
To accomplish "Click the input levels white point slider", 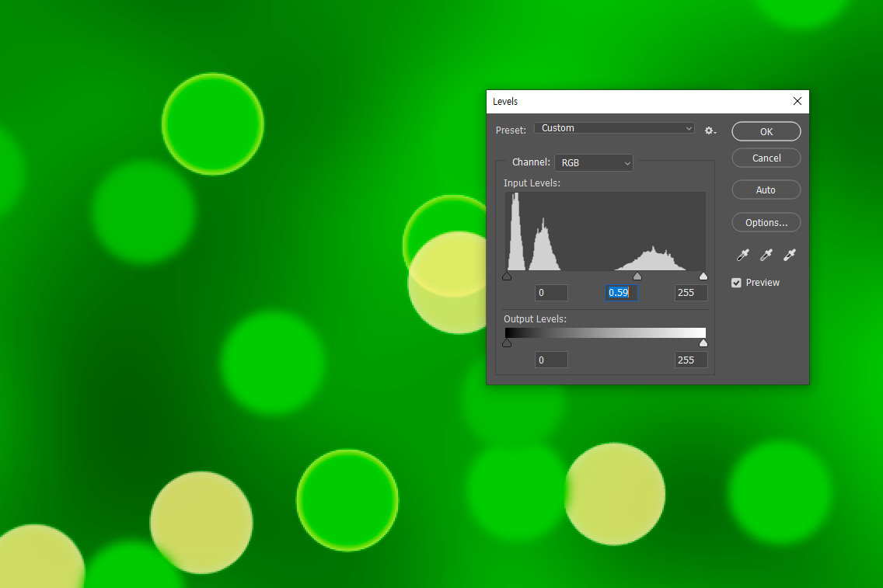I will click(x=703, y=276).
